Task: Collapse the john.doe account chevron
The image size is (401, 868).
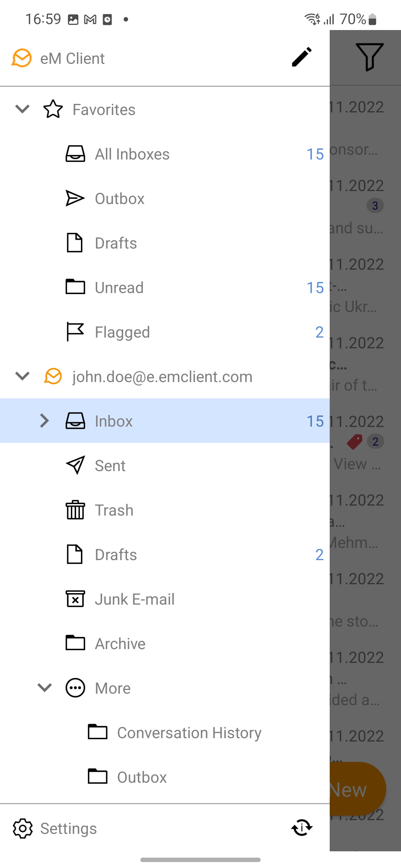Action: pyautogui.click(x=22, y=376)
